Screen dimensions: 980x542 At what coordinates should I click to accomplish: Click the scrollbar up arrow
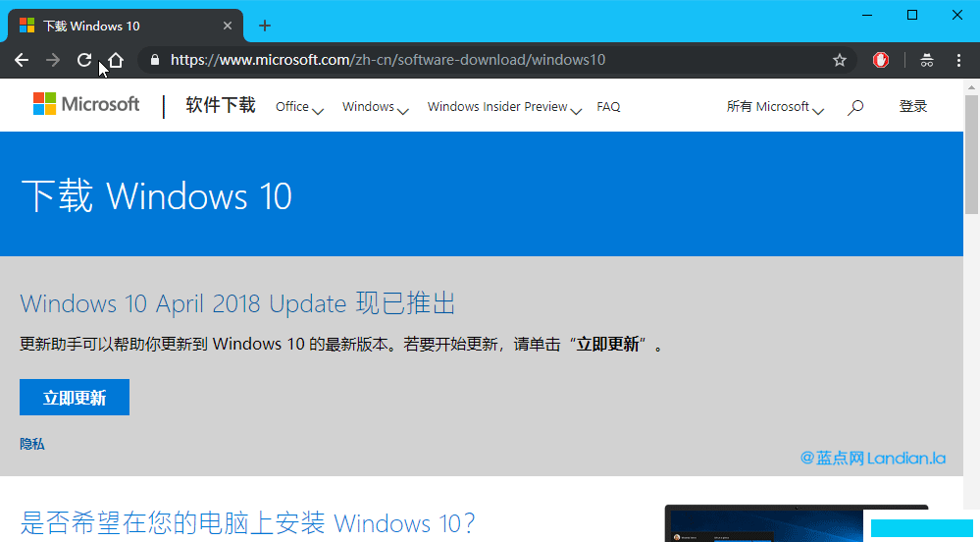tap(971, 86)
